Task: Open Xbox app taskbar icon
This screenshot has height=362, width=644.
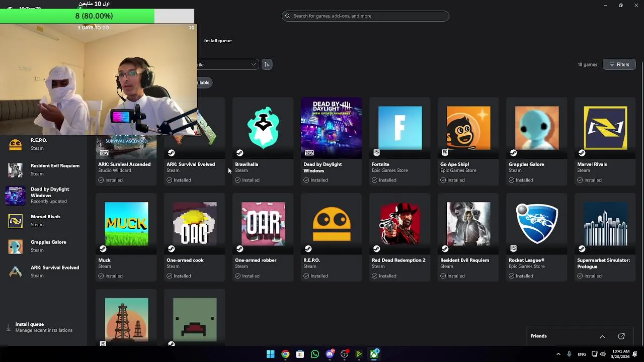Action: pos(374,354)
